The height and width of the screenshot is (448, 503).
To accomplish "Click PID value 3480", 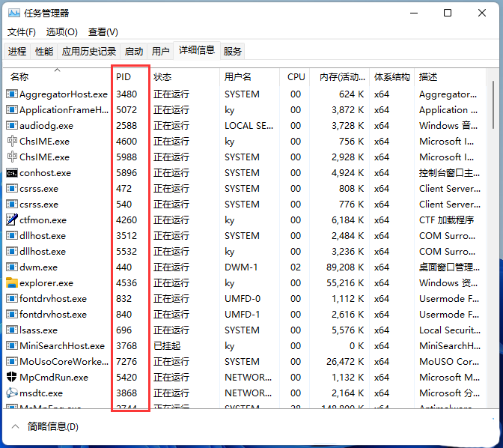I will 126,94.
